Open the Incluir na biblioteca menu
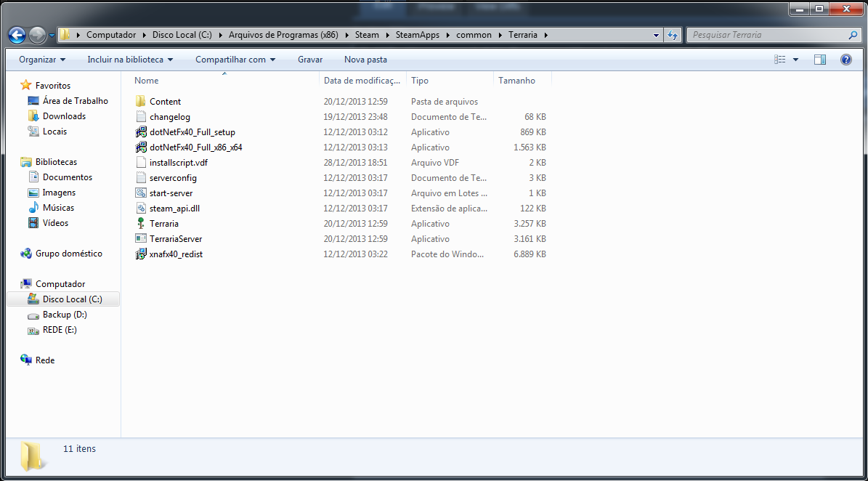 [130, 60]
